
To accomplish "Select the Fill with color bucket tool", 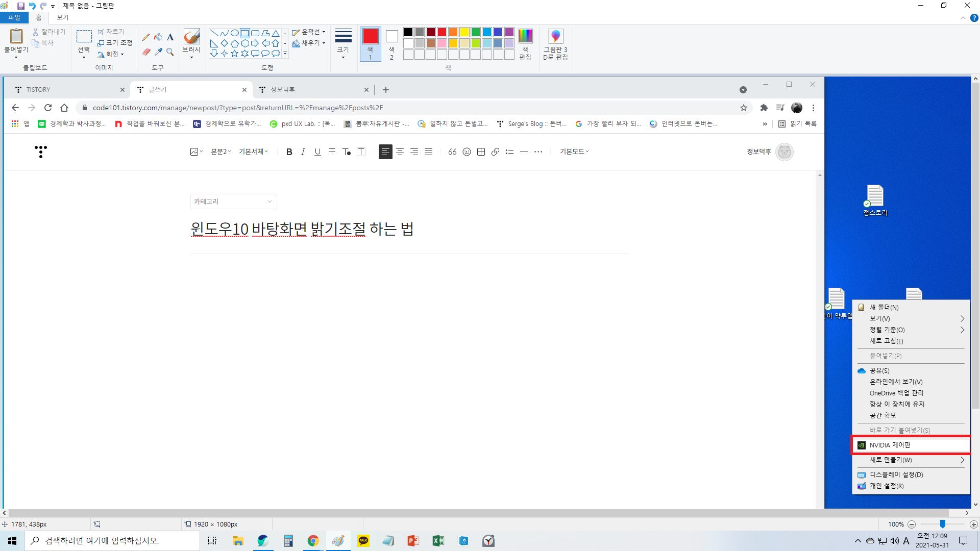I will click(158, 37).
